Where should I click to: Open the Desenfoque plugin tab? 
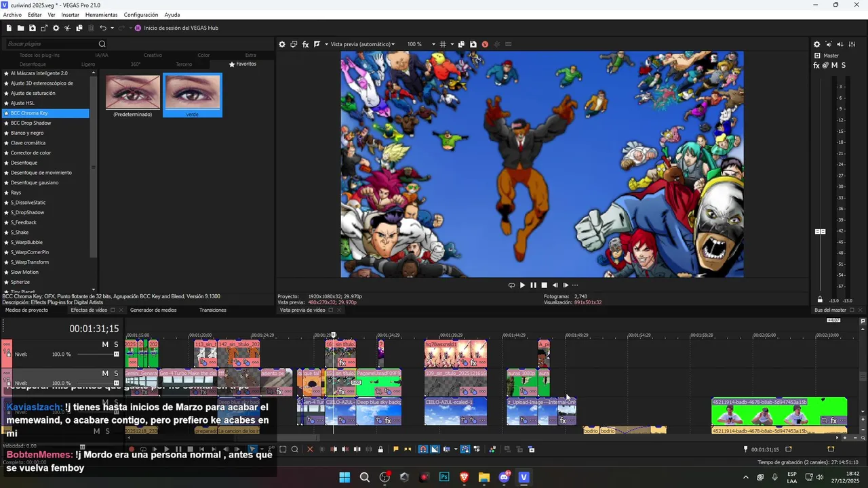pos(33,64)
